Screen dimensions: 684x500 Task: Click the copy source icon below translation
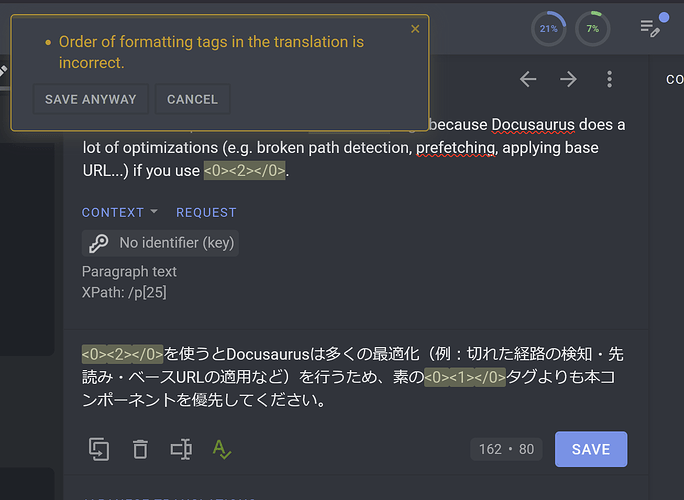[99, 449]
